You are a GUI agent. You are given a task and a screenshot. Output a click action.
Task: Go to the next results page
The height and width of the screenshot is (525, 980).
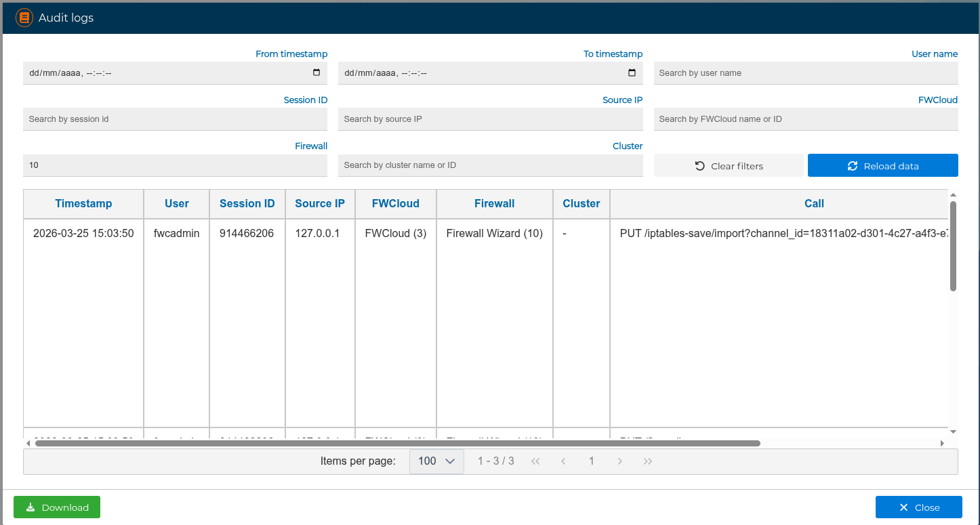619,461
